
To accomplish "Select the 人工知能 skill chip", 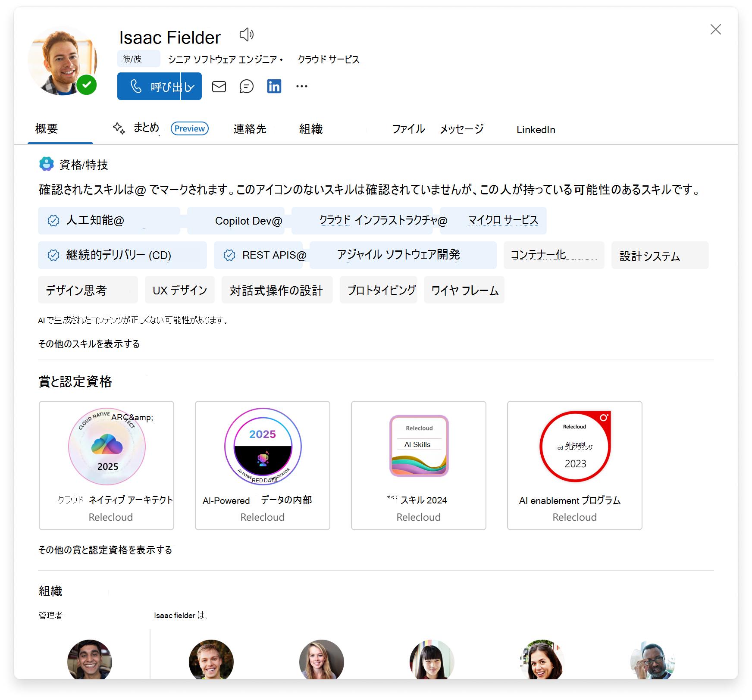I will point(109,221).
